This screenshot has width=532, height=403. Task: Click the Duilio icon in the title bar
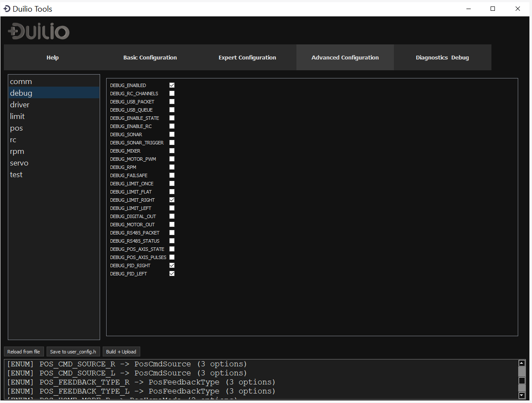[7, 9]
